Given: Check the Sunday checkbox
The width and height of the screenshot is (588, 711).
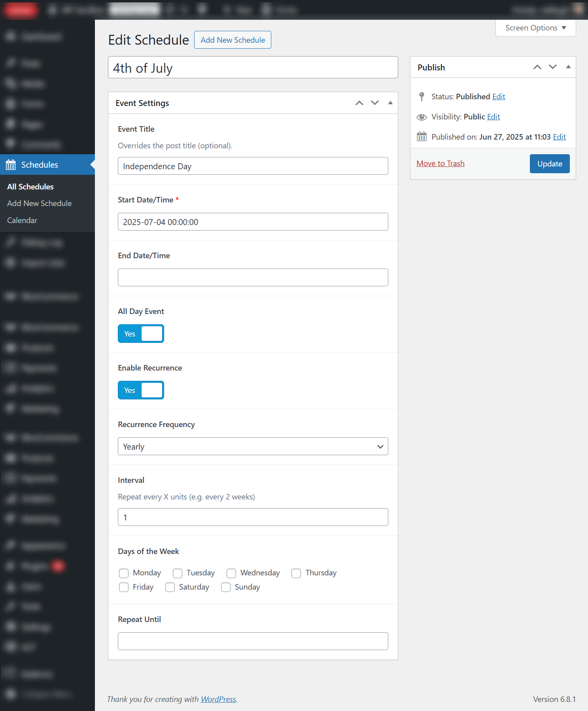Looking at the screenshot, I should tap(226, 587).
